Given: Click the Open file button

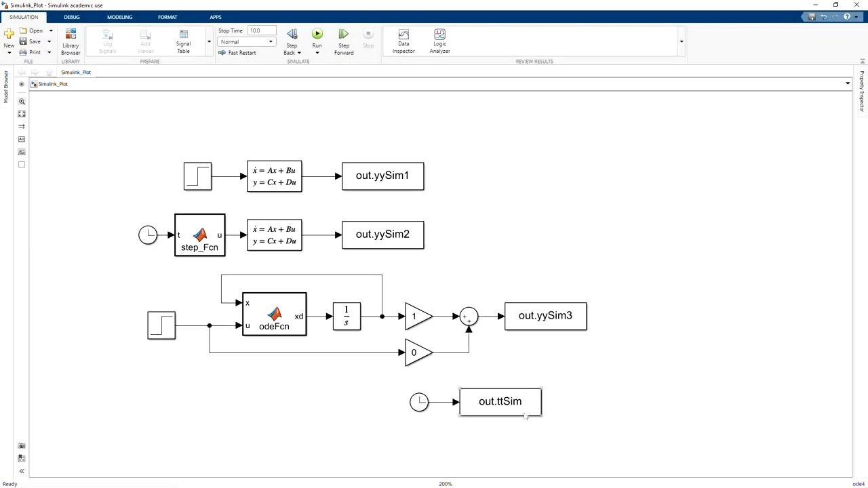Looking at the screenshot, I should [31, 30].
